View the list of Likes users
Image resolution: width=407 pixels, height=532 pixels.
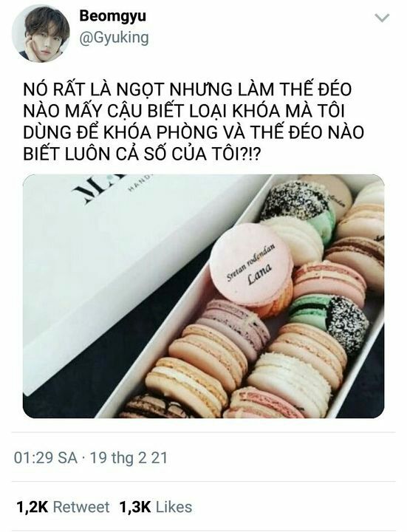coord(174,507)
